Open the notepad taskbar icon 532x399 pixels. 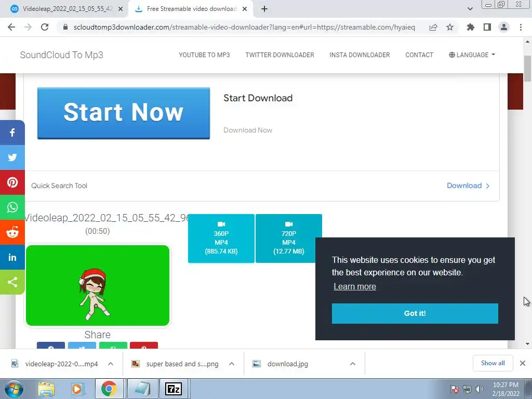[142, 389]
